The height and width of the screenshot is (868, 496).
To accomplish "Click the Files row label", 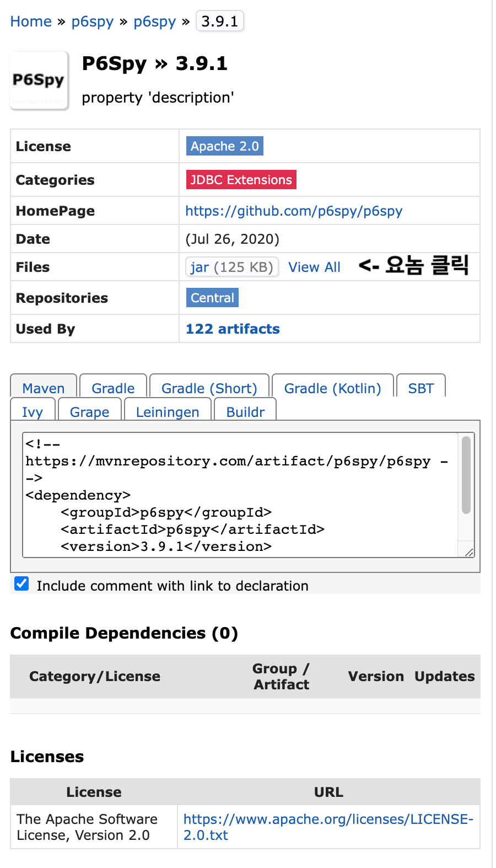I will point(33,267).
